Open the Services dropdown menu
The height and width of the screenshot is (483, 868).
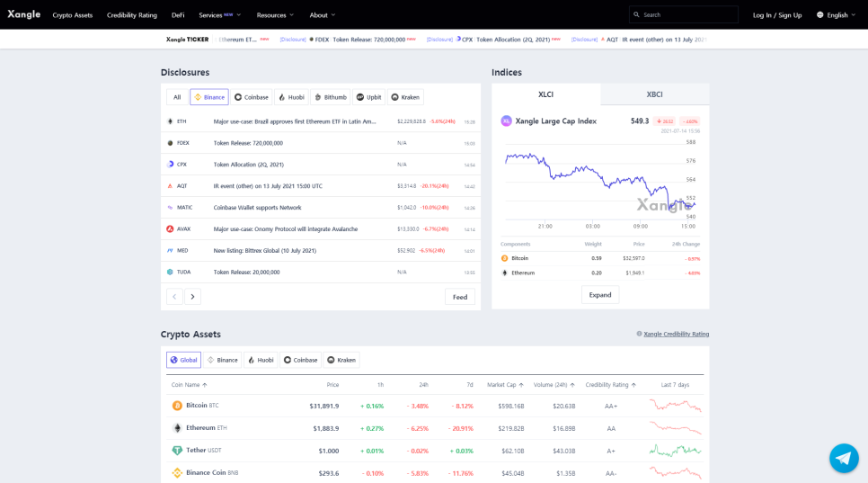tap(220, 15)
